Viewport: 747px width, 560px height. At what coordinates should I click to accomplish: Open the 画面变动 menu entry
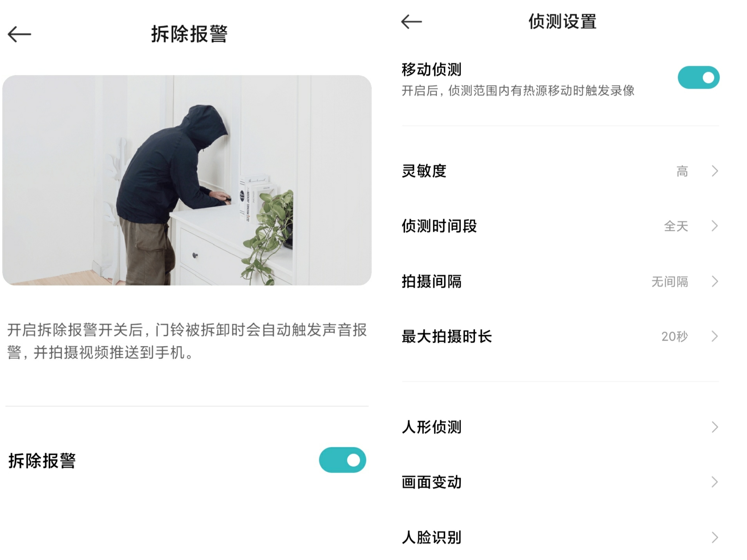tap(560, 482)
